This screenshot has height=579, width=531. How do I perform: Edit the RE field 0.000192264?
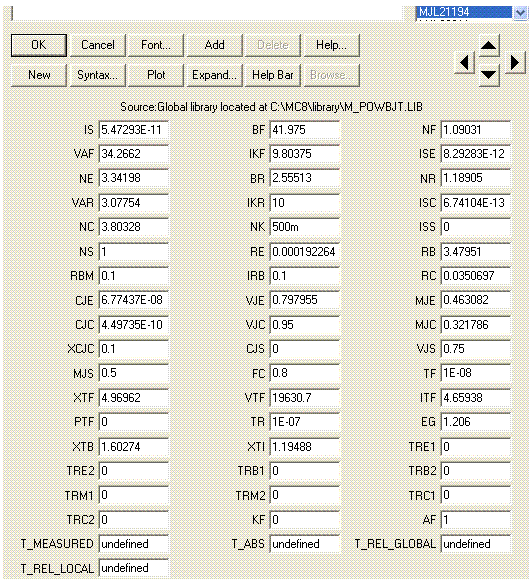click(305, 252)
